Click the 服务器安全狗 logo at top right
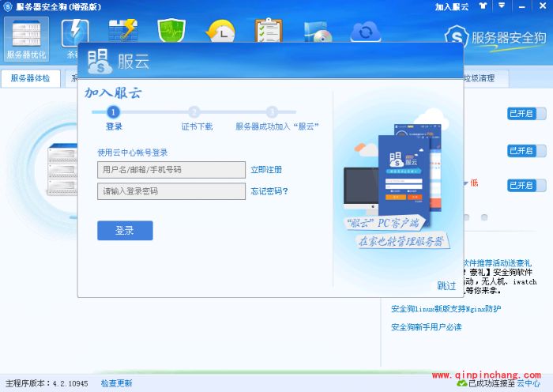The image size is (553, 392). tap(495, 38)
